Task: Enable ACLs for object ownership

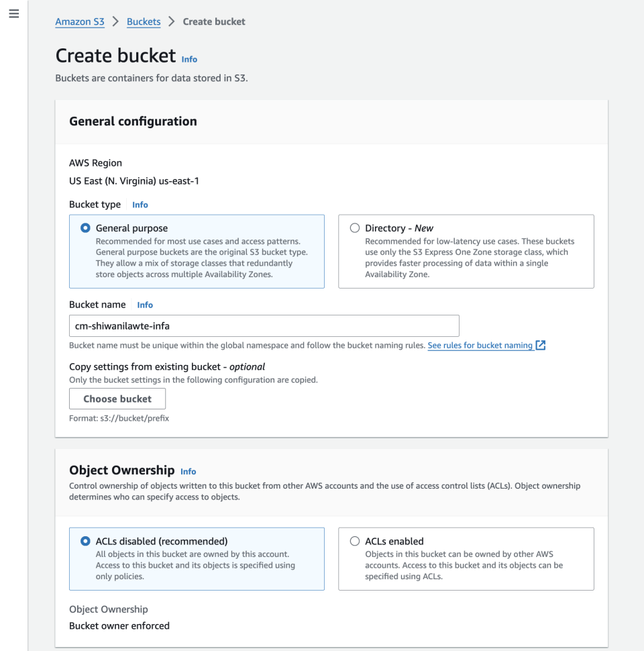Action: [x=354, y=541]
